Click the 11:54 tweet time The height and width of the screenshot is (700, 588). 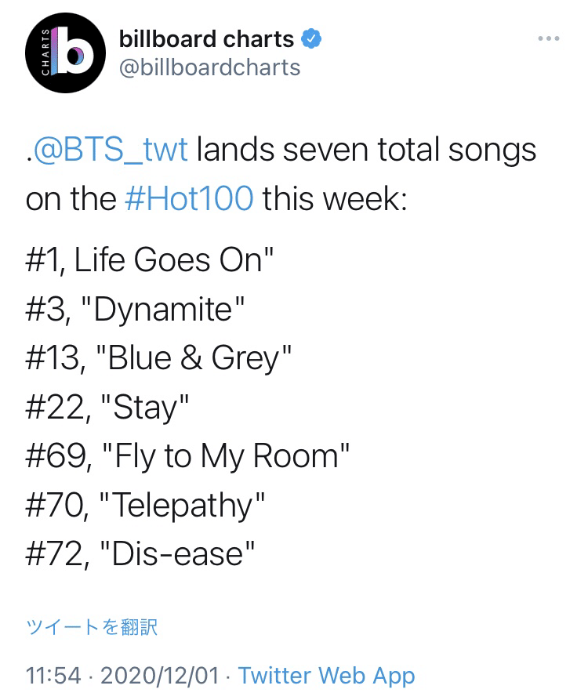(53, 675)
